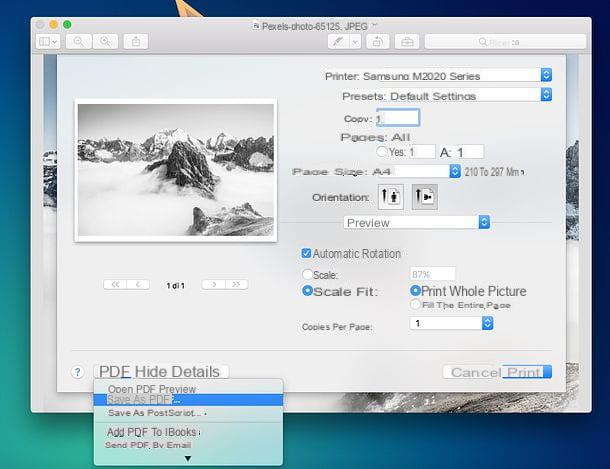The image size is (610, 469).
Task: Go to next page arrow button
Action: coord(214,284)
